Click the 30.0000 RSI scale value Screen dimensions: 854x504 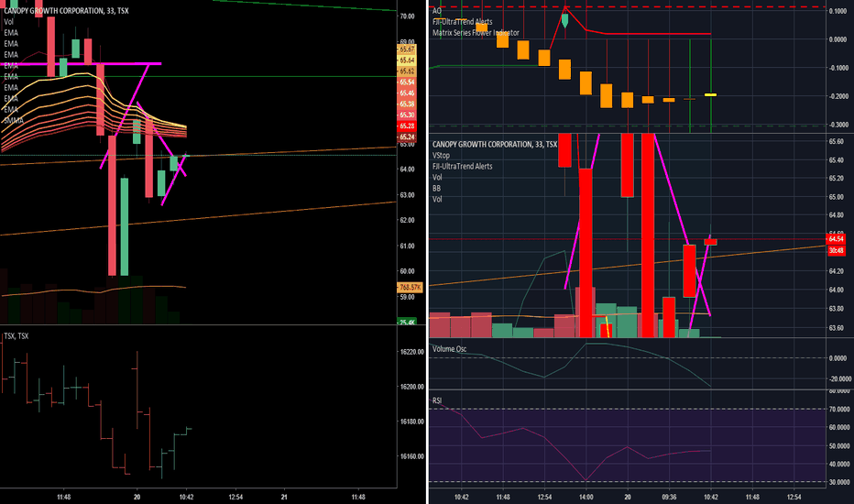[838, 482]
